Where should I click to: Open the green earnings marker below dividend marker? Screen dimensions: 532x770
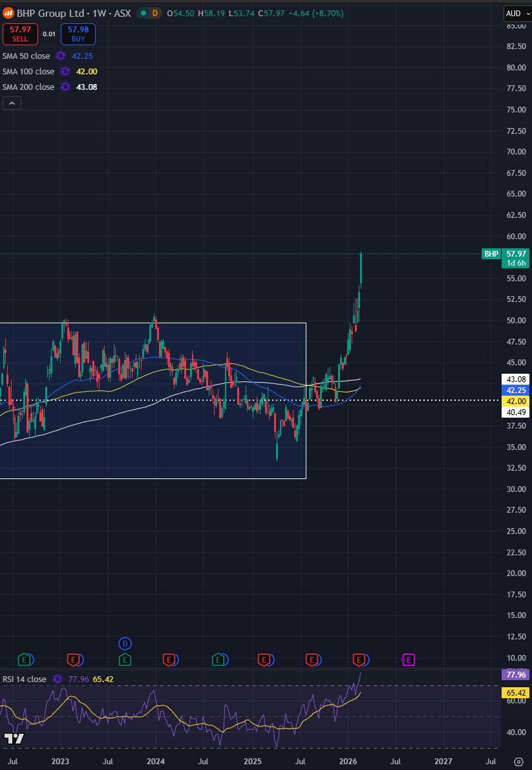125,659
